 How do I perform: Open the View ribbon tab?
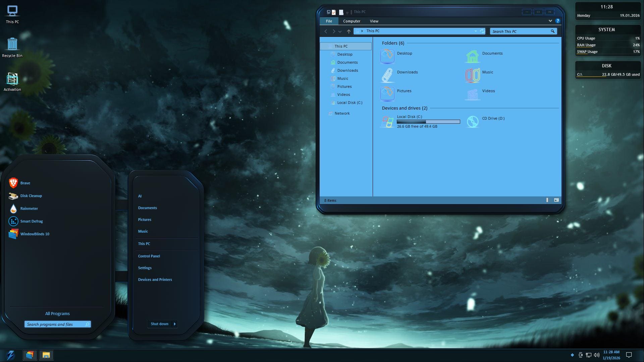(374, 21)
